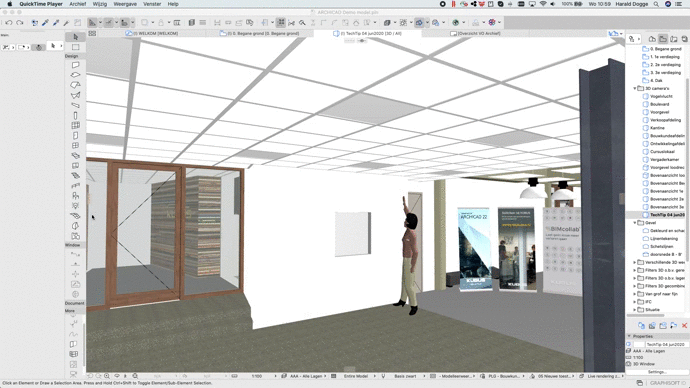The width and height of the screenshot is (690, 388).
Task: Click the Trim scissors toolbar icon
Action: [291, 22]
